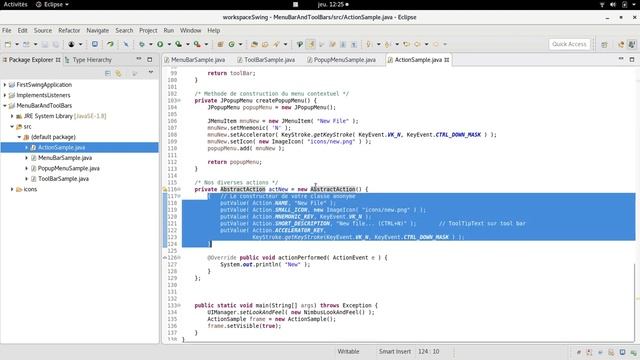Image resolution: width=640 pixels, height=360 pixels.
Task: Open the Run configurations dropdown arrow
Action: pos(169,44)
